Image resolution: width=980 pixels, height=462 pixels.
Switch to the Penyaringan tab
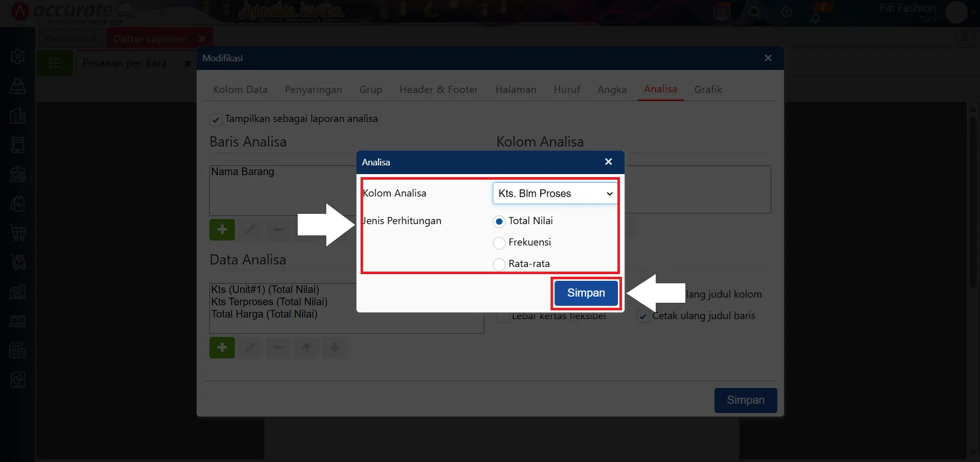click(313, 90)
